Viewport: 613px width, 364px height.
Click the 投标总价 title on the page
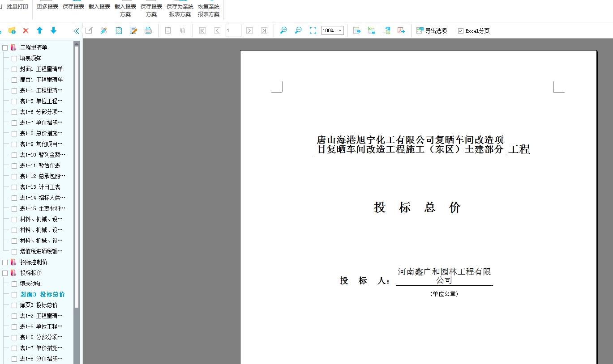pos(418,207)
